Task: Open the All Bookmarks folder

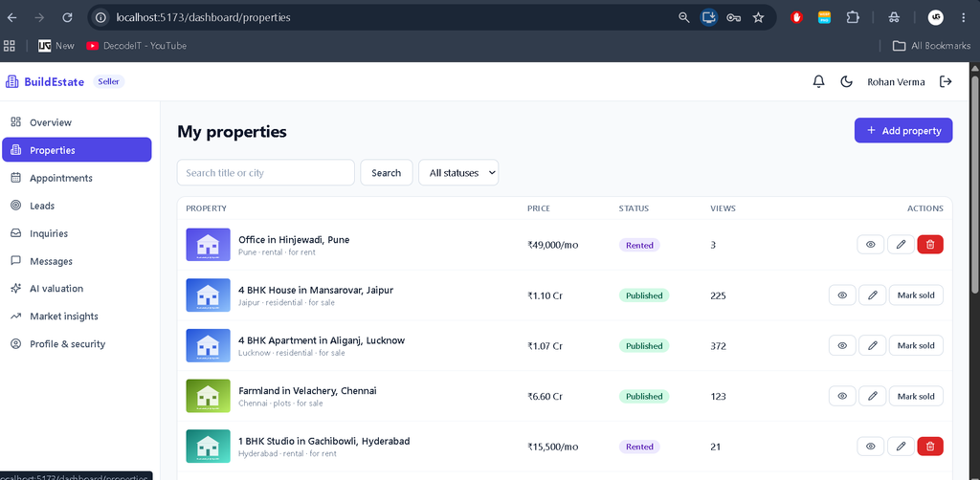Action: pos(931,46)
